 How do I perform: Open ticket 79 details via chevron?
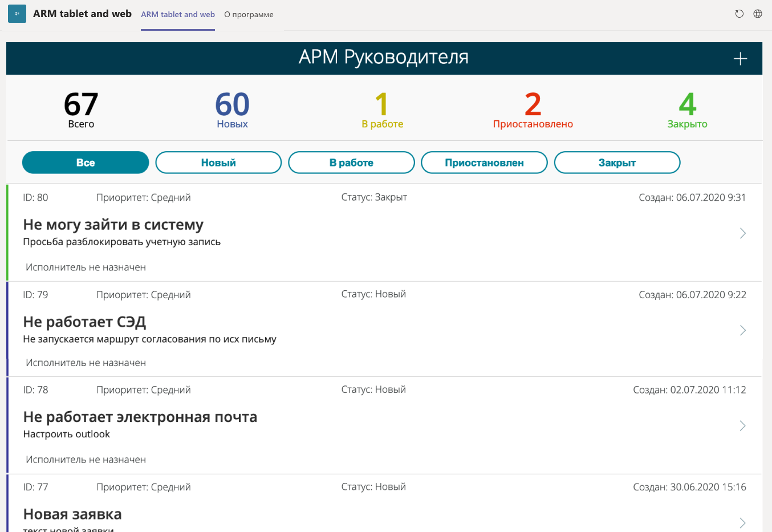743,331
